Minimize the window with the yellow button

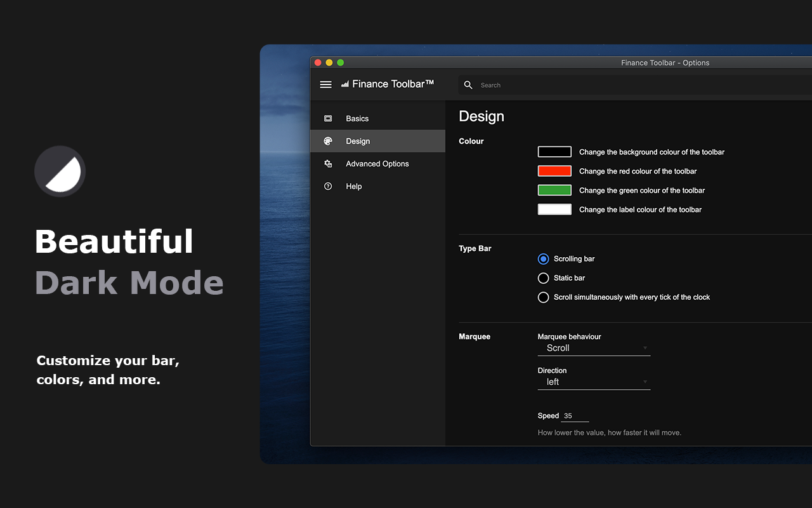[x=329, y=62]
